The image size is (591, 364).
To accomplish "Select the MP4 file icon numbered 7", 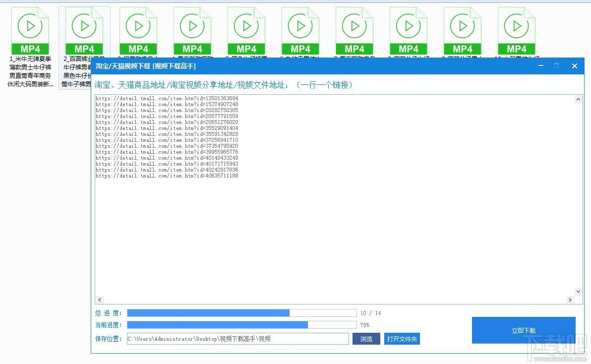I will 355,31.
